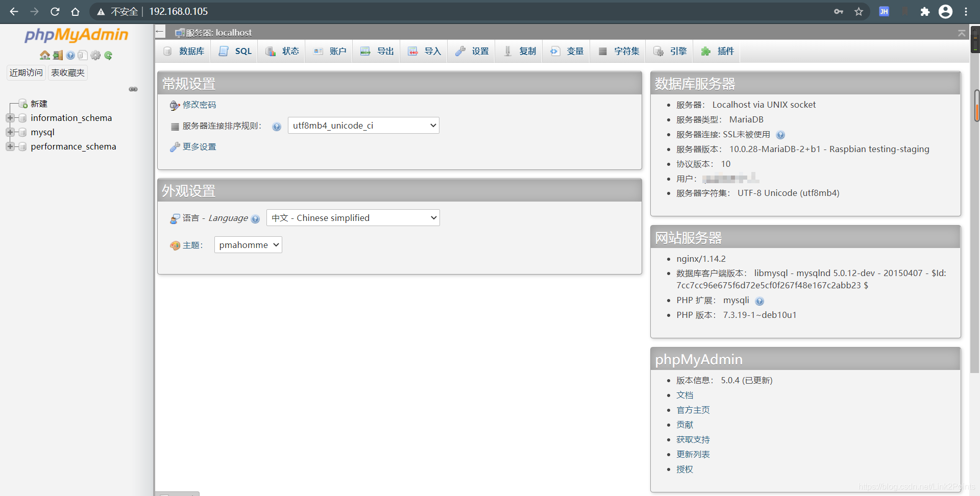Open the SQL documentation page icon
Screen dimensions: 980x496
point(83,55)
